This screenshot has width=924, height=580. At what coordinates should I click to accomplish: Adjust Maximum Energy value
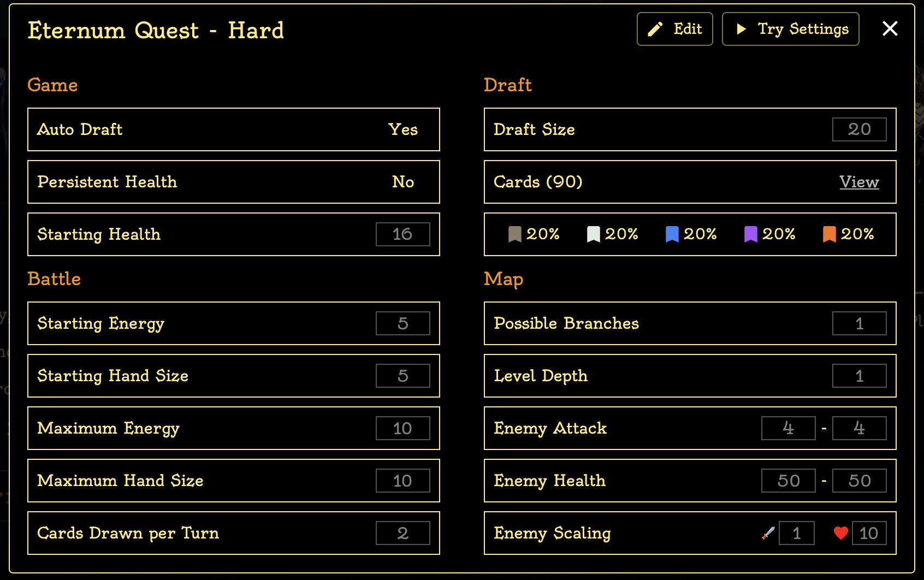point(402,428)
